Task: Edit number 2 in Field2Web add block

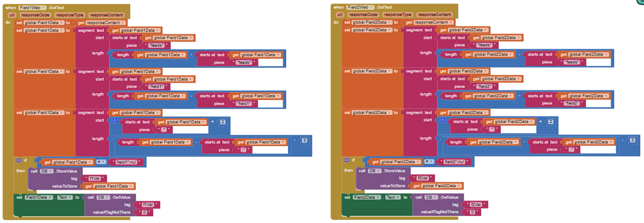Action: coord(551,122)
